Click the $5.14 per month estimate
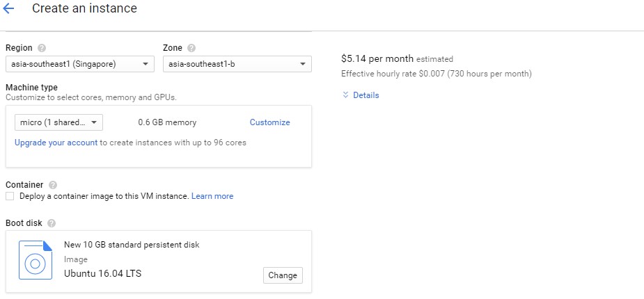 (377, 58)
